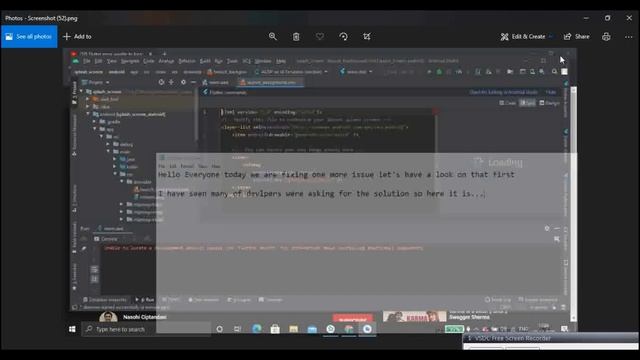Open the File menu in Android Studio
Image resolution: width=640 pixels, height=360 pixels.
pos(87,61)
